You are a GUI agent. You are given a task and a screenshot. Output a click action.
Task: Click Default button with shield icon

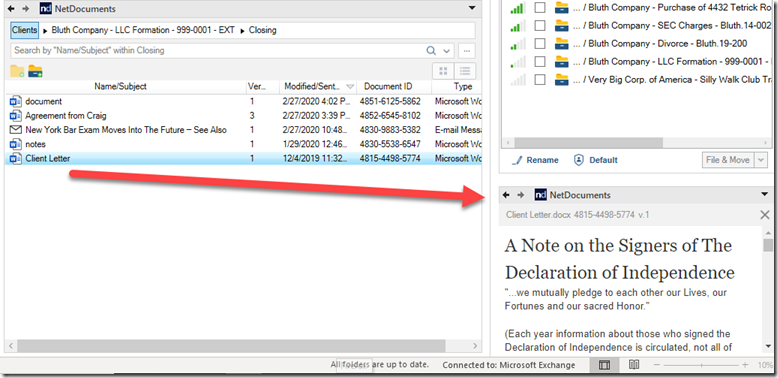click(x=596, y=160)
